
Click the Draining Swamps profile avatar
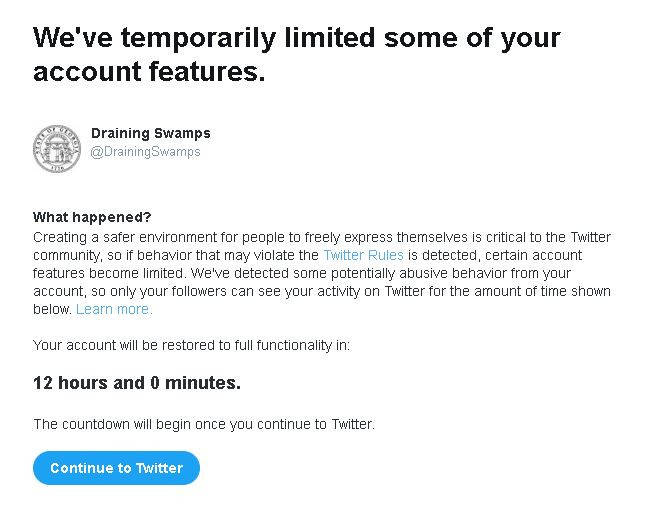tap(56, 149)
